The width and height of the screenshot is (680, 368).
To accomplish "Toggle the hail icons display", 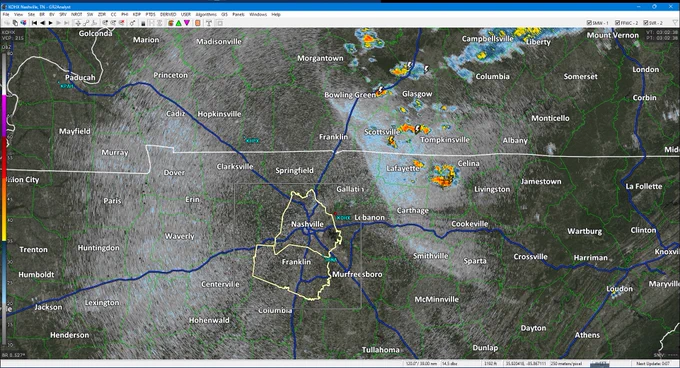I will [170, 23].
